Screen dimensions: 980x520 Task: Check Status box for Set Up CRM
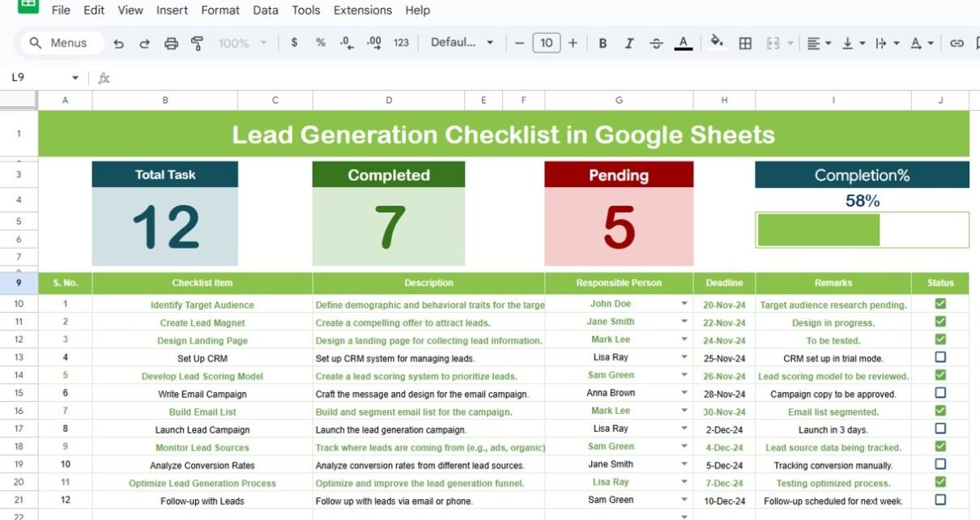[940, 357]
